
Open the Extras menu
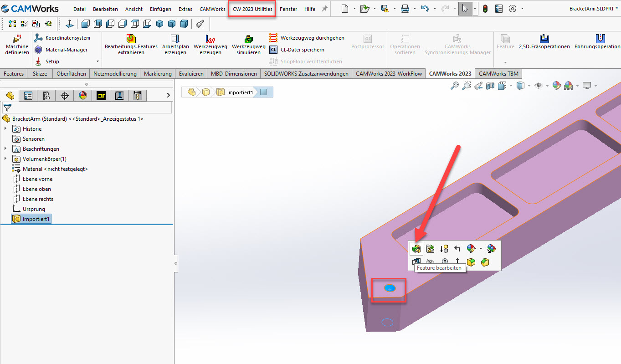pyautogui.click(x=185, y=9)
